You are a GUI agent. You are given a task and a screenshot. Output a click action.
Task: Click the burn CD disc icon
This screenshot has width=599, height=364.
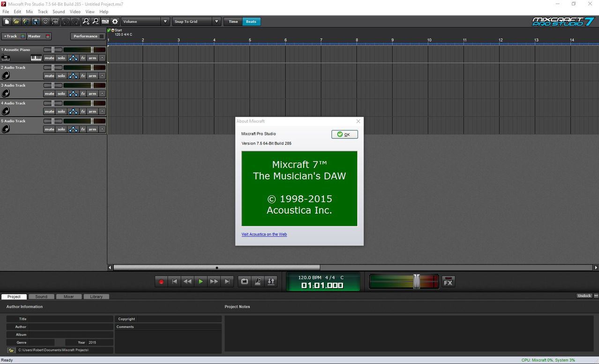(x=45, y=22)
